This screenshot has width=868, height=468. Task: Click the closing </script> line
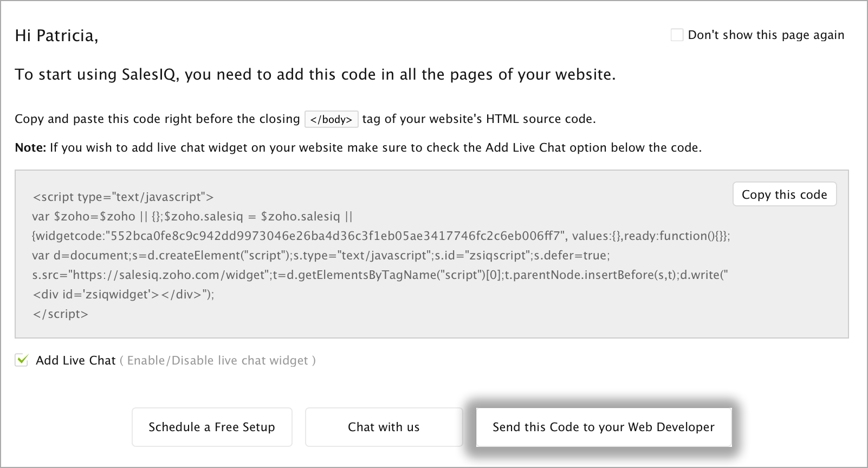pos(60,314)
